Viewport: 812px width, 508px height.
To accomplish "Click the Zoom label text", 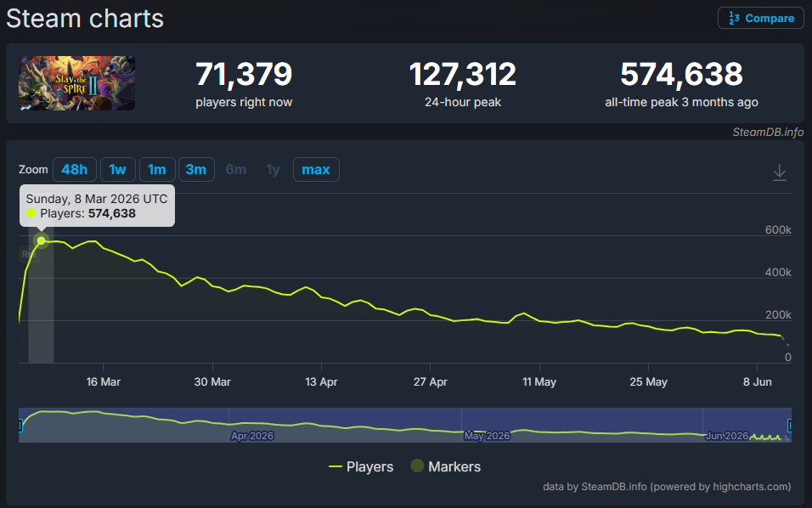I will [x=33, y=169].
